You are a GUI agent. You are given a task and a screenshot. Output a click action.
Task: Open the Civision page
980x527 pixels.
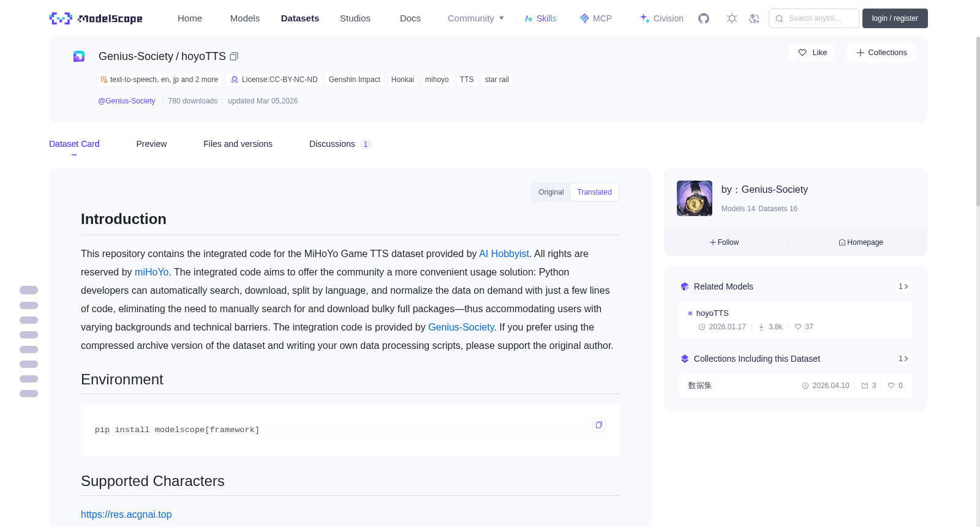click(661, 18)
